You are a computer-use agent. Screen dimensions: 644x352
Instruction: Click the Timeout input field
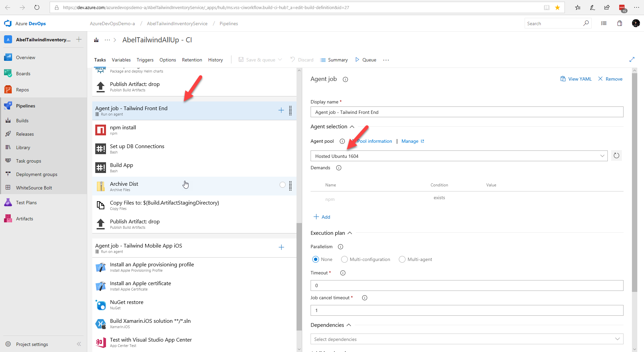click(467, 285)
